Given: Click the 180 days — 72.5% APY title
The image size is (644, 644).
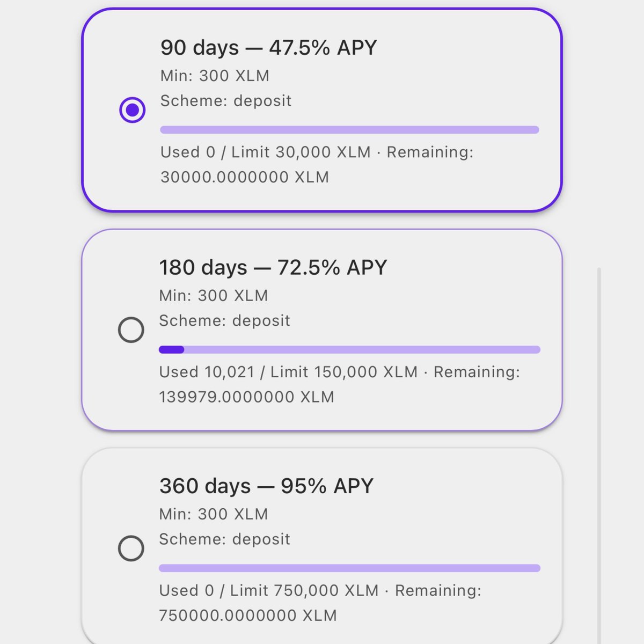Looking at the screenshot, I should pos(273,267).
